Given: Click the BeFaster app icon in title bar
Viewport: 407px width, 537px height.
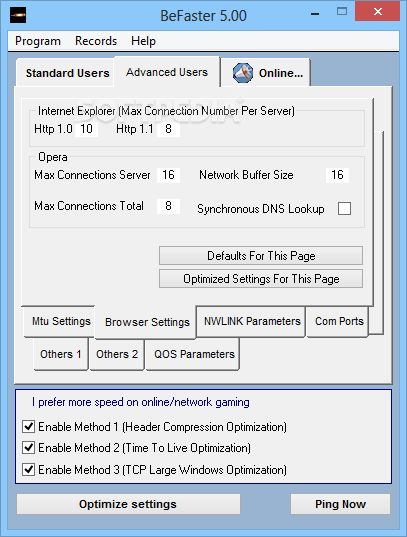Looking at the screenshot, I should [x=18, y=15].
